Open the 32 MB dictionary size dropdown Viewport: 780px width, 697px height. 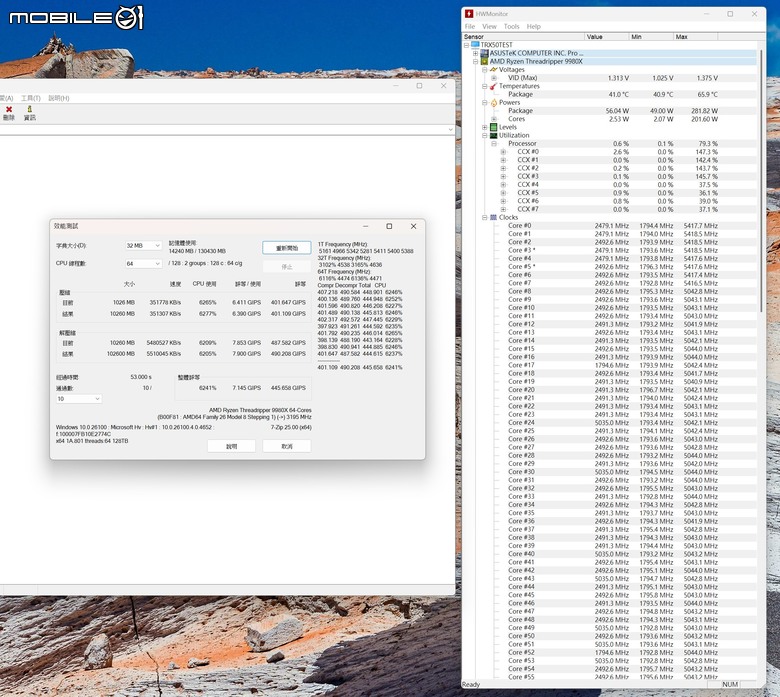[x=143, y=246]
